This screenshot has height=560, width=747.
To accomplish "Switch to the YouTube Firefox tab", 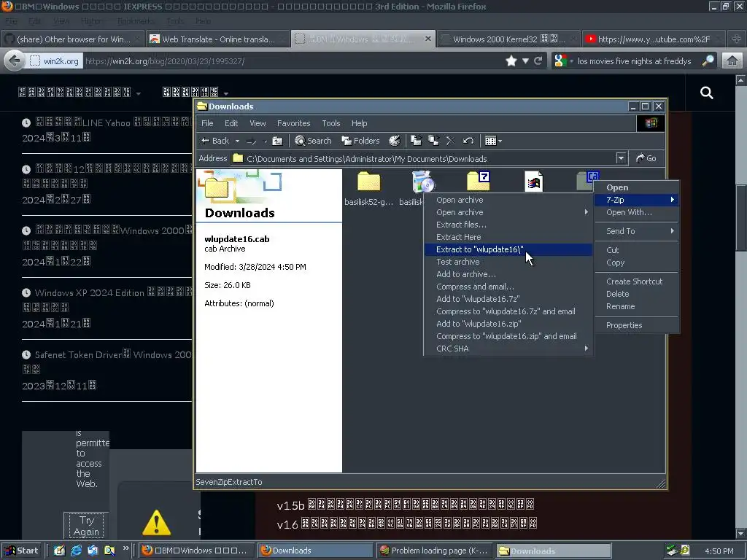I will click(x=654, y=39).
